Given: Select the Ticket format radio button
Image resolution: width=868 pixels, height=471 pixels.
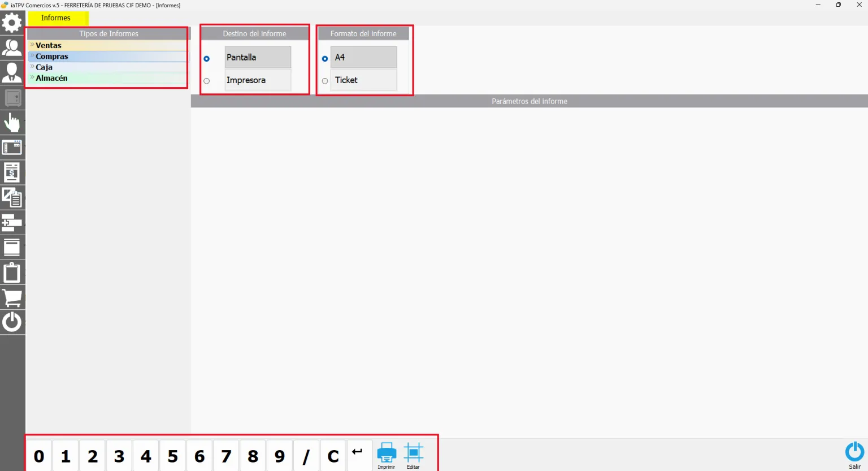Looking at the screenshot, I should (x=325, y=81).
